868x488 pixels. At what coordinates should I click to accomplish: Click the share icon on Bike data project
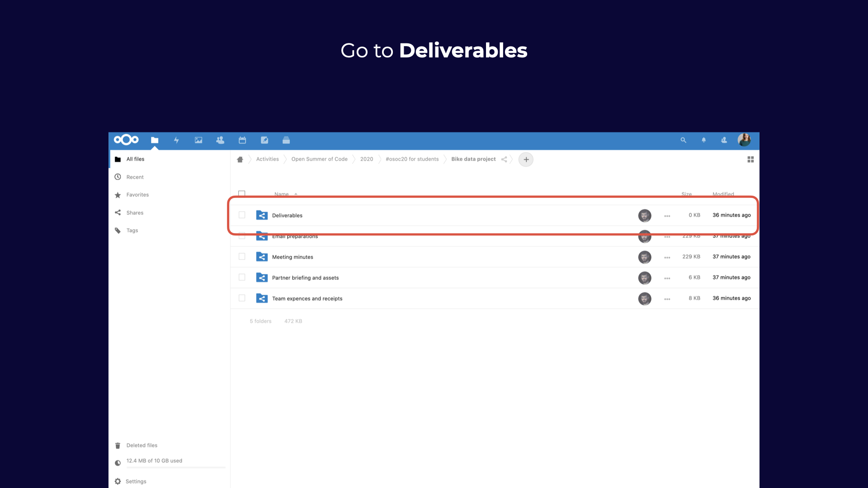tap(505, 159)
